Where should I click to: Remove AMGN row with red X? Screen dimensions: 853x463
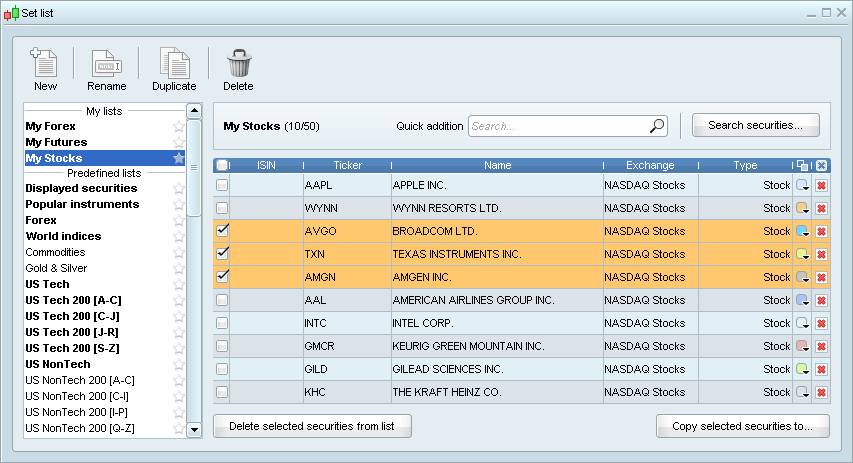click(x=821, y=277)
